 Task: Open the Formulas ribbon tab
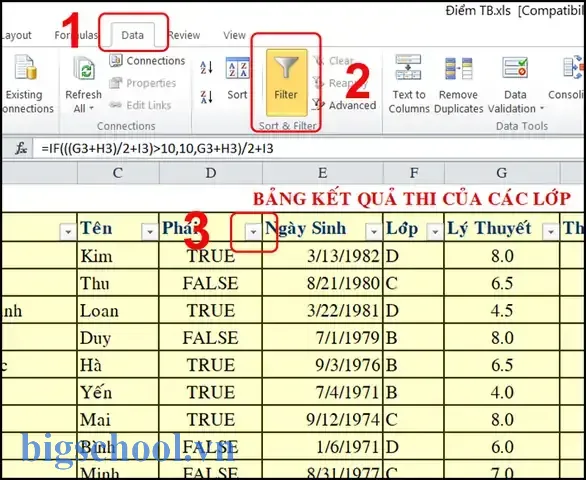(x=76, y=35)
